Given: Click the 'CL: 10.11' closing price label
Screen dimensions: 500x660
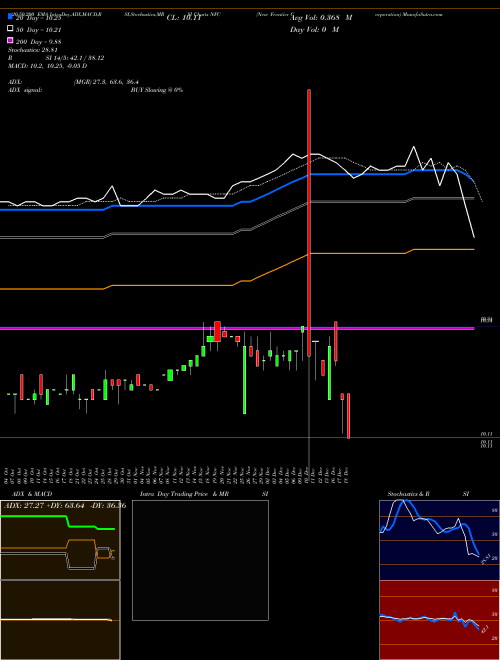Looking at the screenshot, I should [x=184, y=18].
